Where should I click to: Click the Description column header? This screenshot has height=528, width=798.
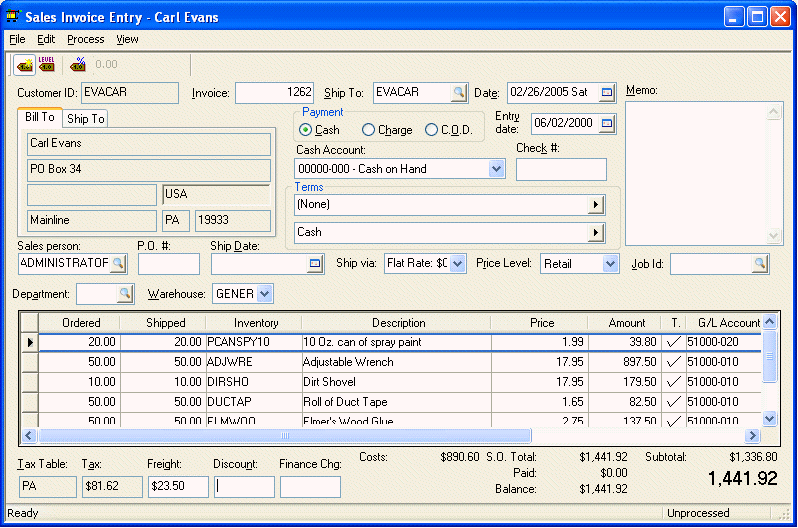pyautogui.click(x=397, y=323)
